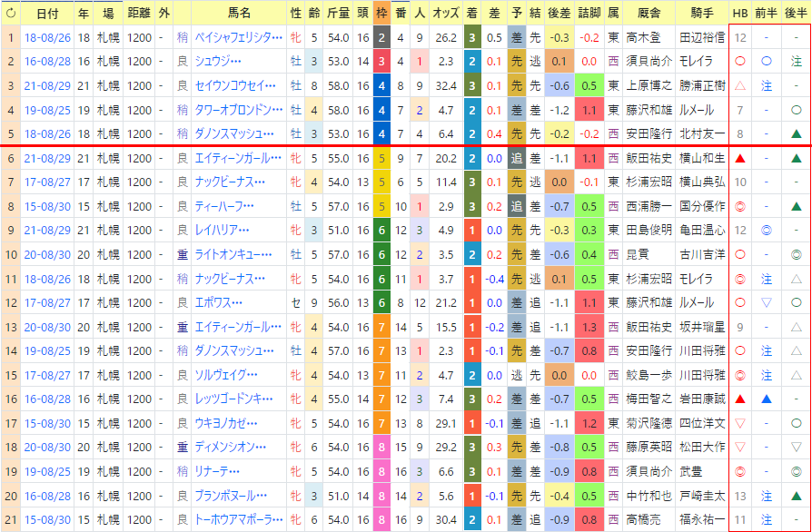Click the 距離 column header
The width and height of the screenshot is (812, 532).
tap(139, 14)
